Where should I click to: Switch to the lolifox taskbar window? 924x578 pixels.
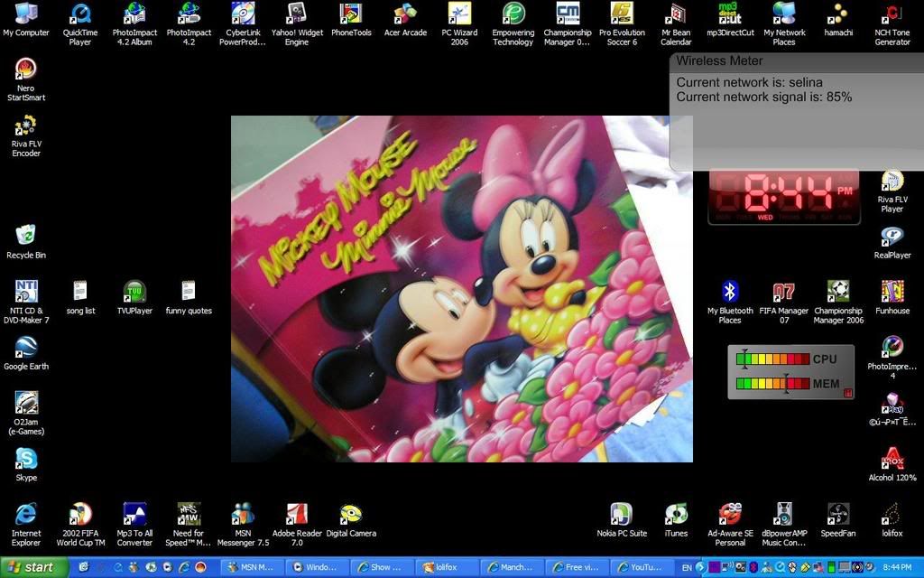pyautogui.click(x=447, y=567)
